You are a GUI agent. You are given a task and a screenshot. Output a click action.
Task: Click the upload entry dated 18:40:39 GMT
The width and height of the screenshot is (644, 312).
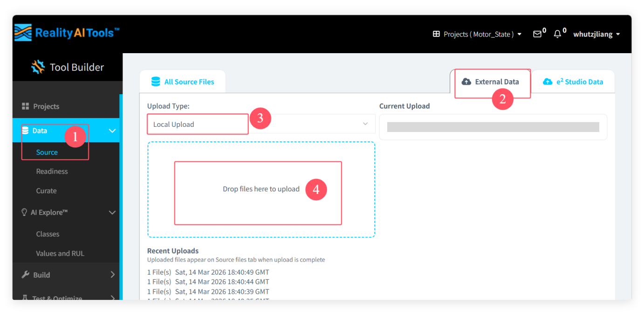[208, 291]
